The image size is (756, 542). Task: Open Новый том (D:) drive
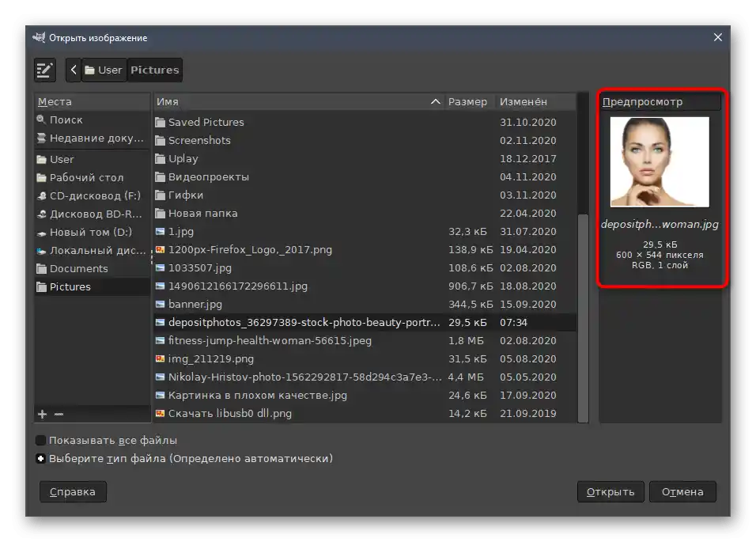pyautogui.click(x=92, y=232)
